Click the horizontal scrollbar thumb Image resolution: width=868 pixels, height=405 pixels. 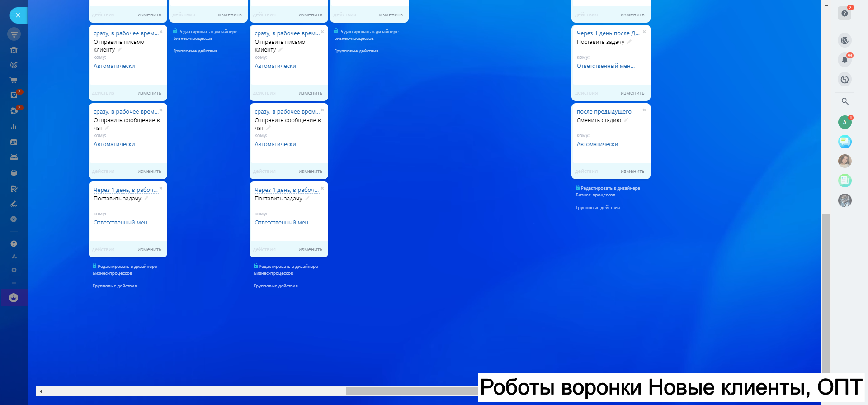(412, 391)
